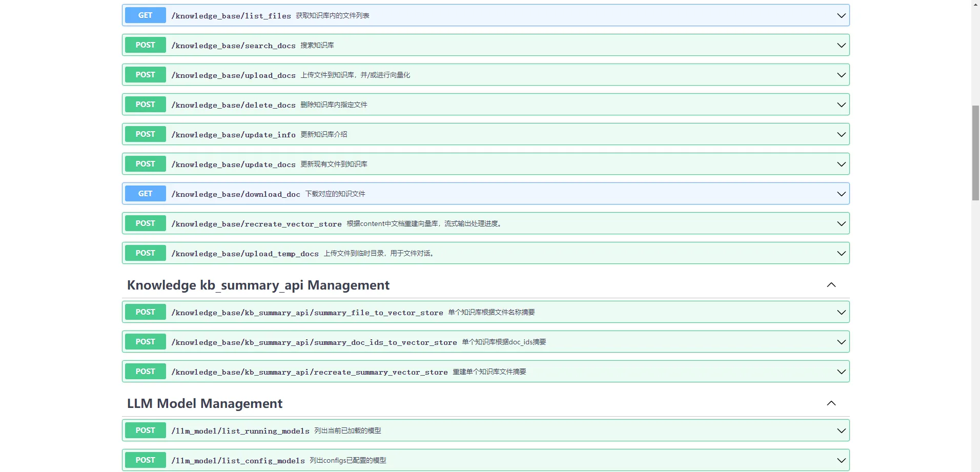Click description text '搜索知识库'
The height and width of the screenshot is (472, 980).
pyautogui.click(x=317, y=45)
